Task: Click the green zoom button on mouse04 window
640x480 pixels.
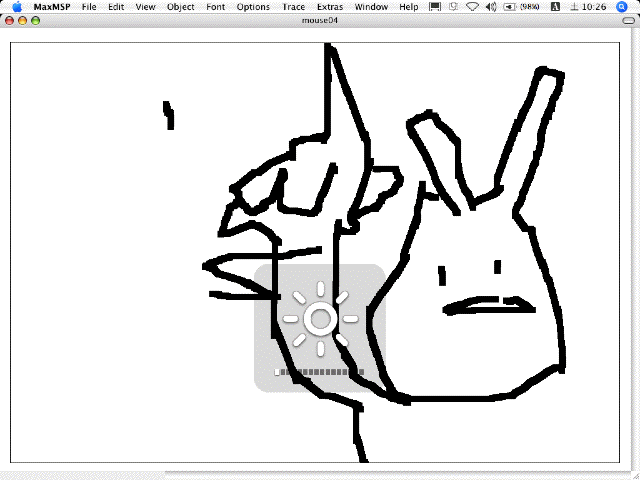Action: pos(36,20)
